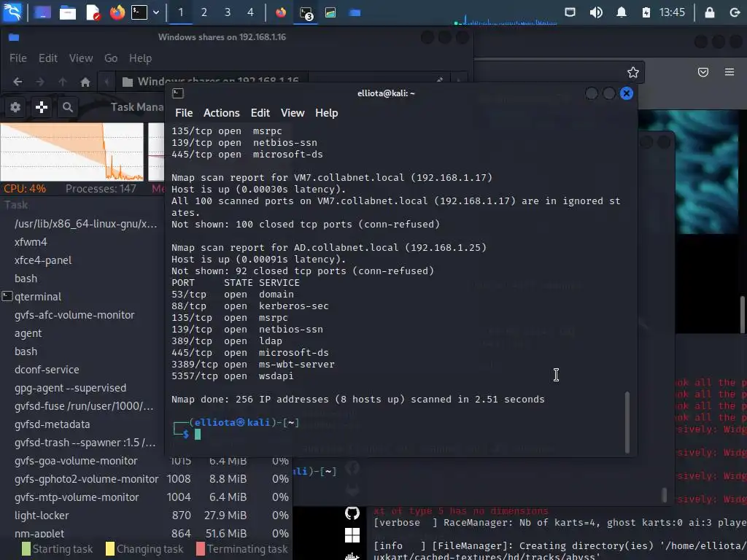The height and width of the screenshot is (560, 747).
Task: Open terminal Edit menu
Action: 260,113
